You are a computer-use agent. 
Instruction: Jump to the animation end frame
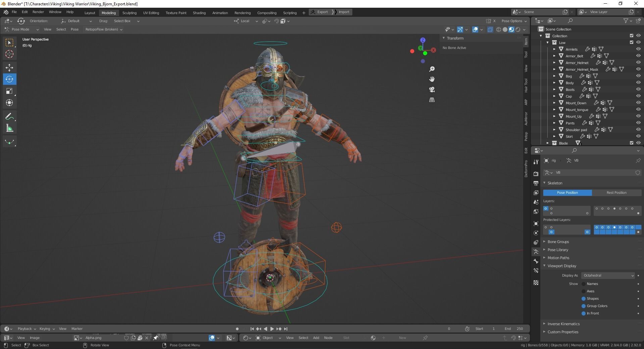[286, 329]
